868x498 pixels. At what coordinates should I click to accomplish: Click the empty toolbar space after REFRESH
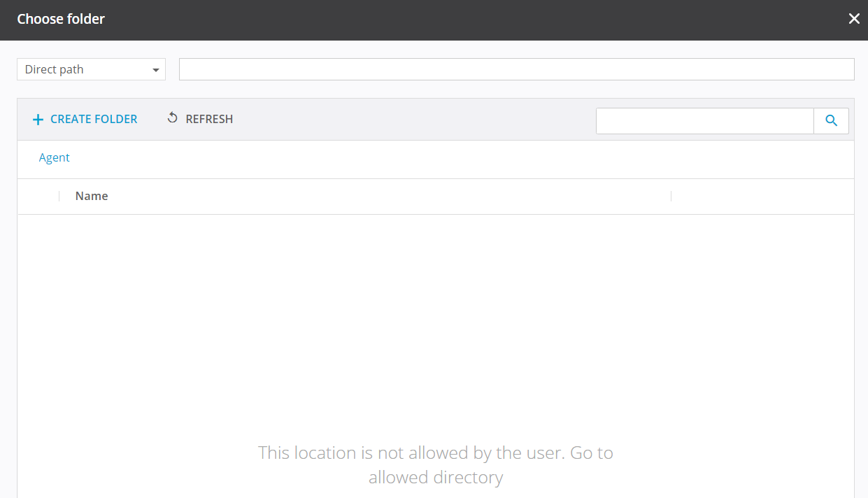click(413, 120)
